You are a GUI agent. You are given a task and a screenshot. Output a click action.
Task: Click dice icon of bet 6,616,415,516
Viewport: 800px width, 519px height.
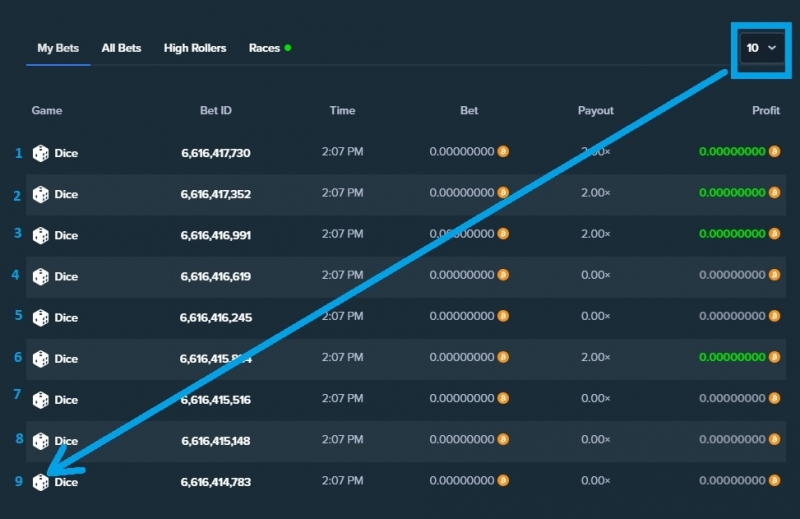tap(40, 400)
